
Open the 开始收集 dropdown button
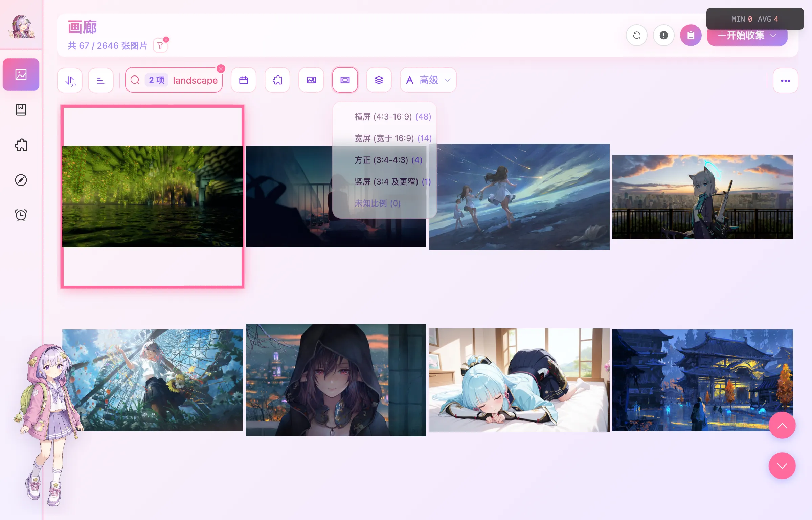tap(747, 35)
